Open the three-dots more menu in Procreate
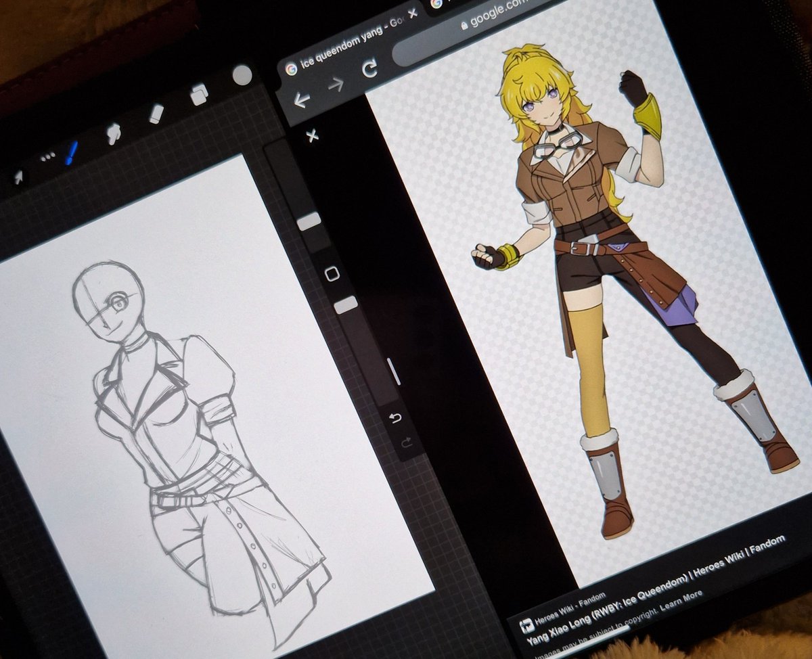Image resolution: width=812 pixels, height=659 pixels. [47, 158]
